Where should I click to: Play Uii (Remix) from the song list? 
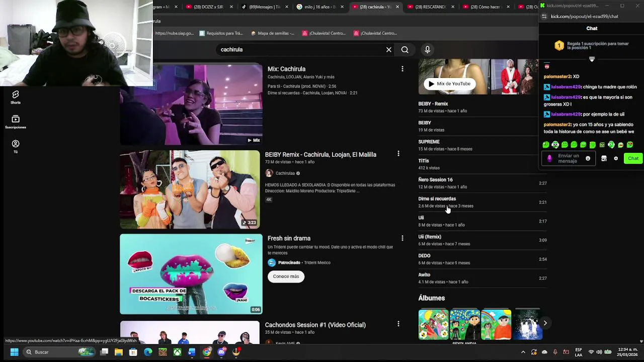pyautogui.click(x=482, y=240)
